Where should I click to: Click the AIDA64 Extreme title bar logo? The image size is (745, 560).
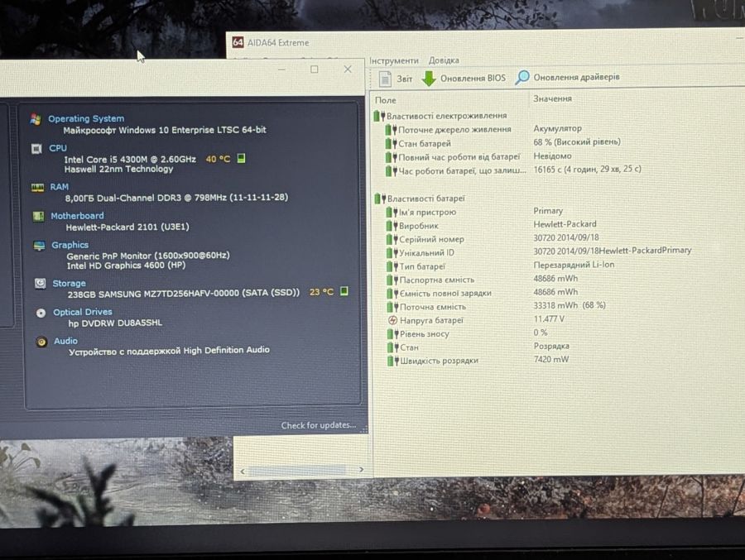click(x=238, y=42)
